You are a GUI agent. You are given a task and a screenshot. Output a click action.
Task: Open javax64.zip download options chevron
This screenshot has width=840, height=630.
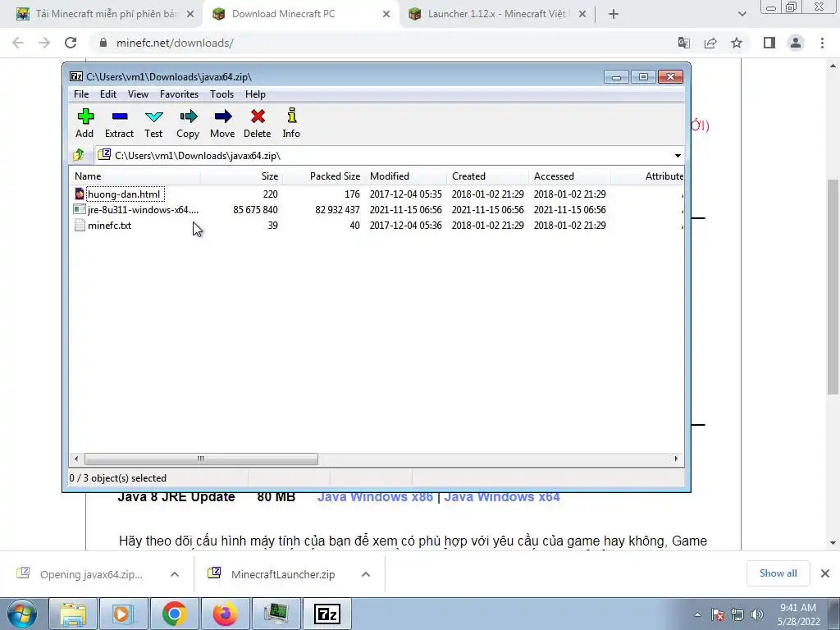coord(175,574)
